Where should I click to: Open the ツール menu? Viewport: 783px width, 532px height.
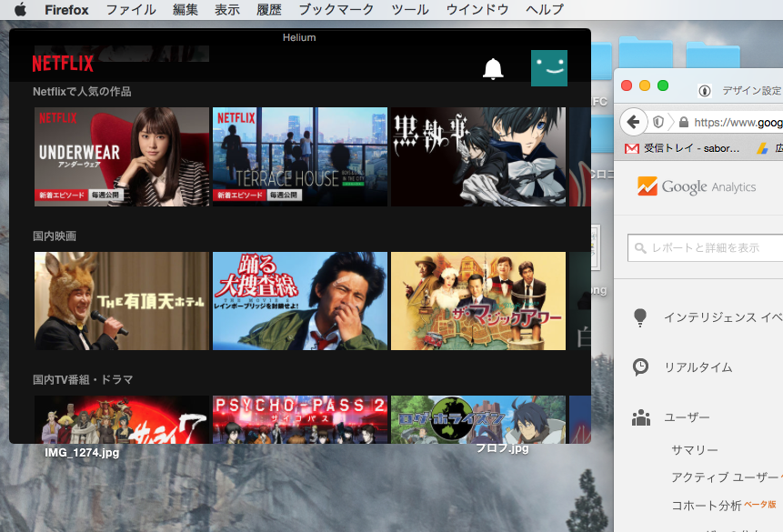(410, 9)
